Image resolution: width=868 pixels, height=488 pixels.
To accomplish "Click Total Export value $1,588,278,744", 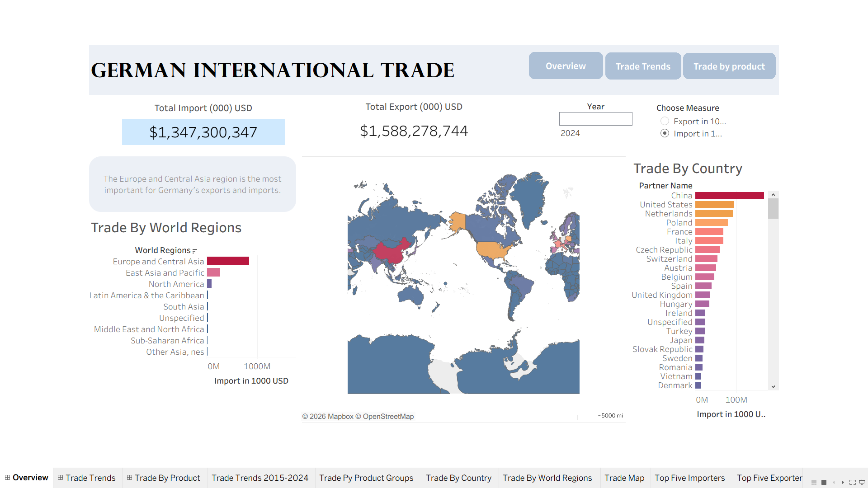I will [x=414, y=131].
